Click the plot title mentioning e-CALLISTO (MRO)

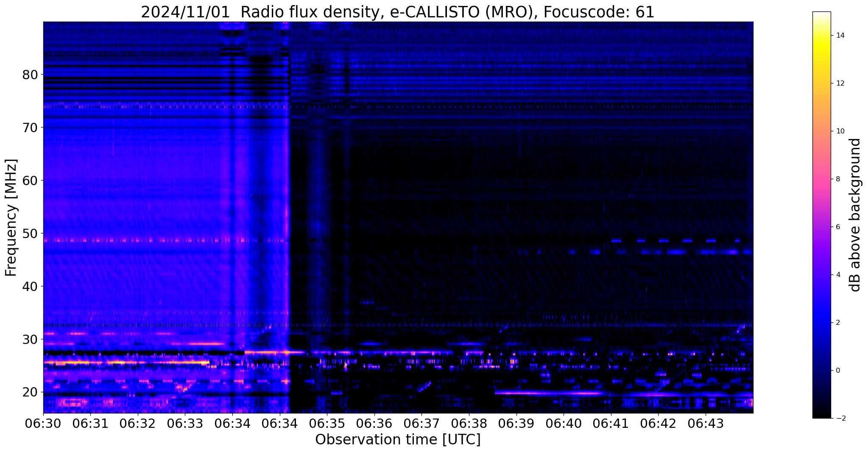(x=398, y=12)
